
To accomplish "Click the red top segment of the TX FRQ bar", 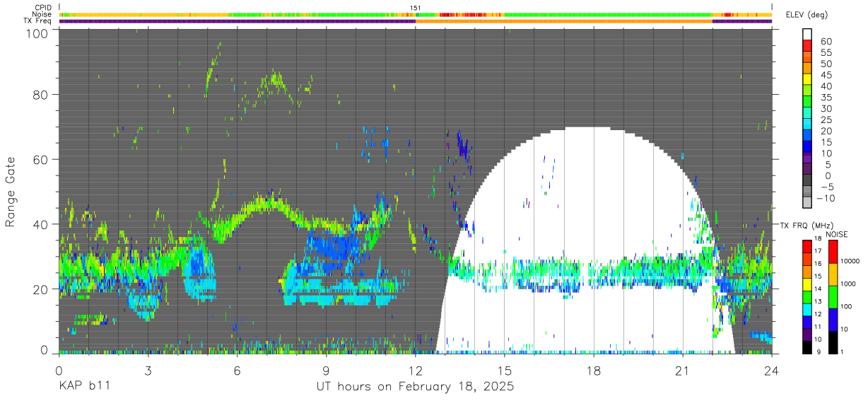I will pyautogui.click(x=807, y=246).
